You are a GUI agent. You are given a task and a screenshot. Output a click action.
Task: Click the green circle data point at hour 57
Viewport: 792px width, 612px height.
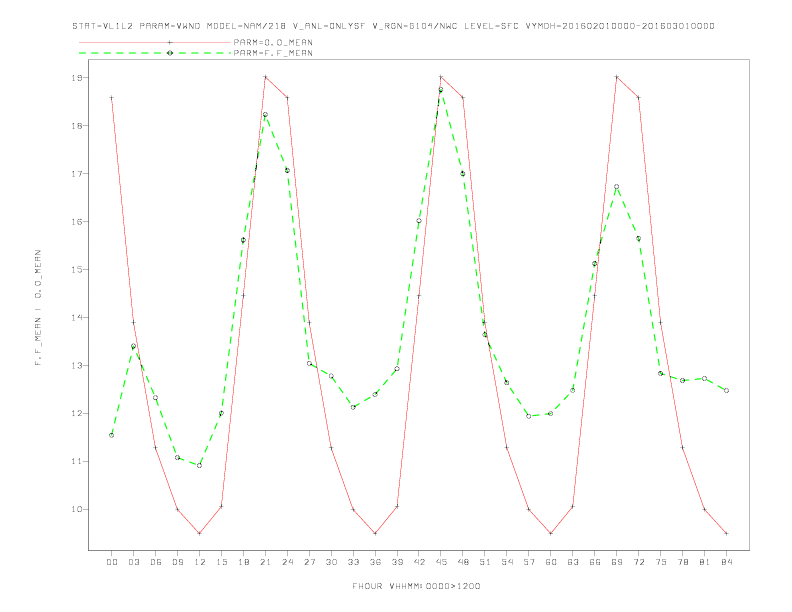pos(529,416)
